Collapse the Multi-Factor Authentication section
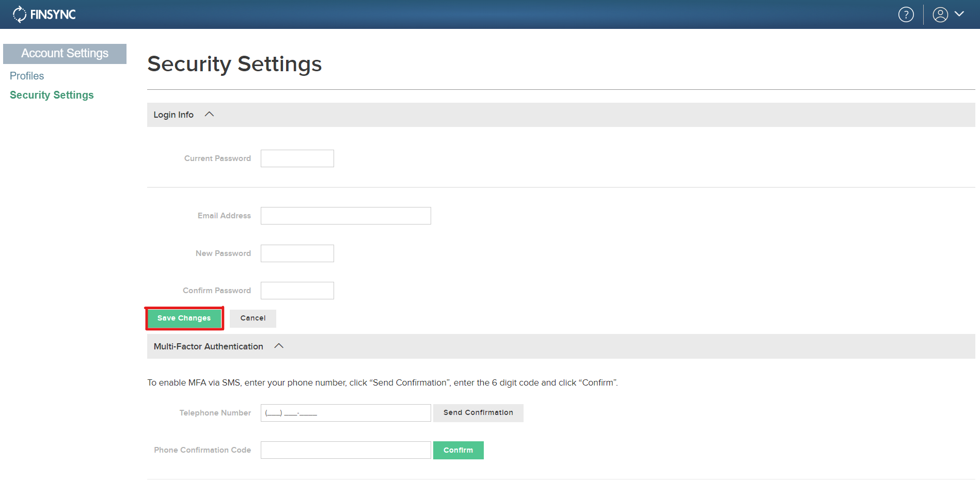 click(x=279, y=346)
